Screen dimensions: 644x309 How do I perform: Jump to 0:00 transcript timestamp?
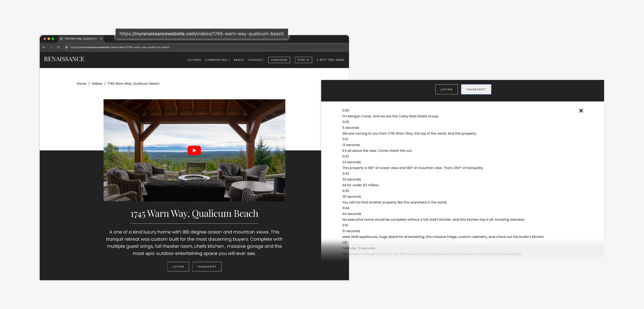point(346,110)
